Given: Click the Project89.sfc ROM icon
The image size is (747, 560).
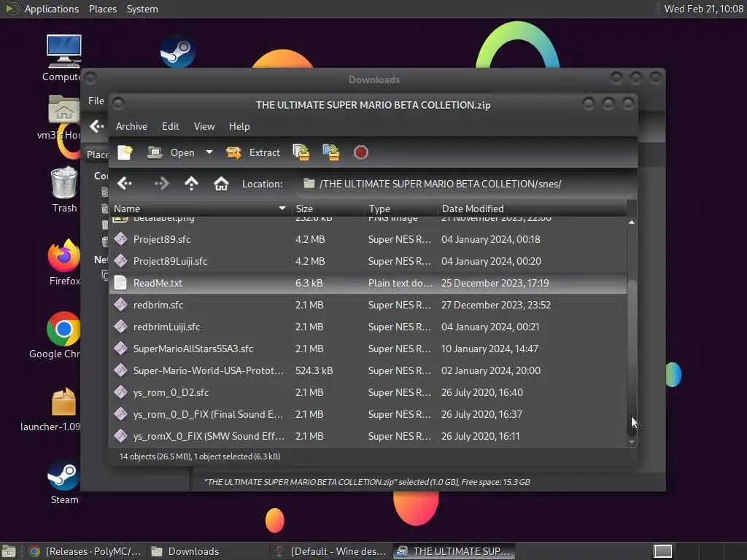Looking at the screenshot, I should point(120,239).
